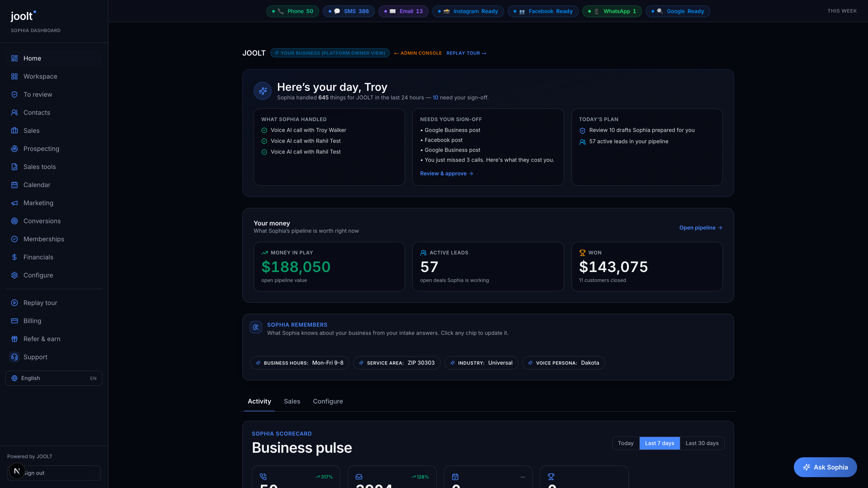868x488 pixels.
Task: Select the Today scorecard range
Action: coord(626,443)
